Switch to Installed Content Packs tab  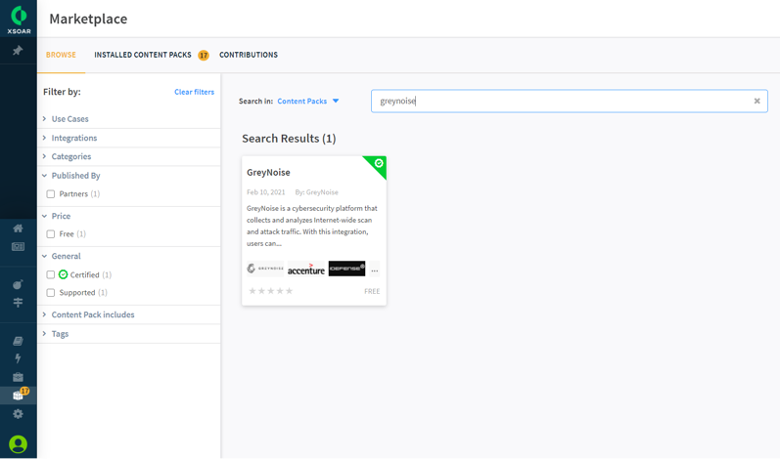143,55
